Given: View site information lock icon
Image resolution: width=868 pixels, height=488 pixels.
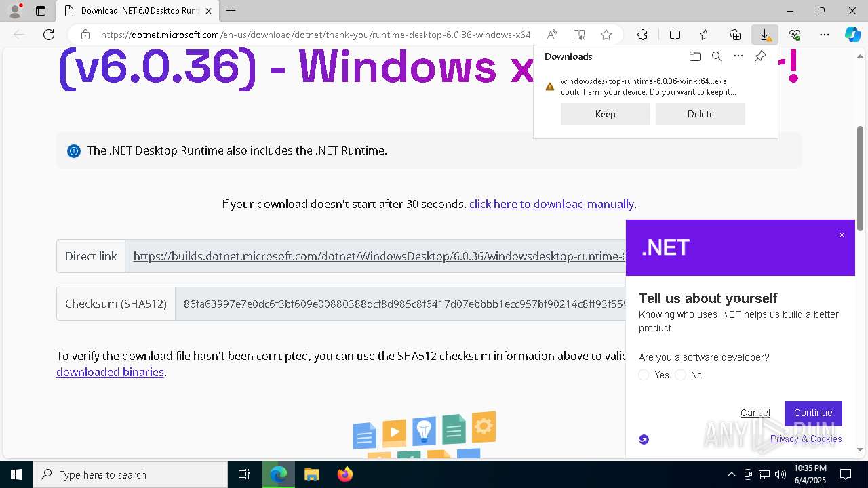Looking at the screenshot, I should (x=85, y=35).
